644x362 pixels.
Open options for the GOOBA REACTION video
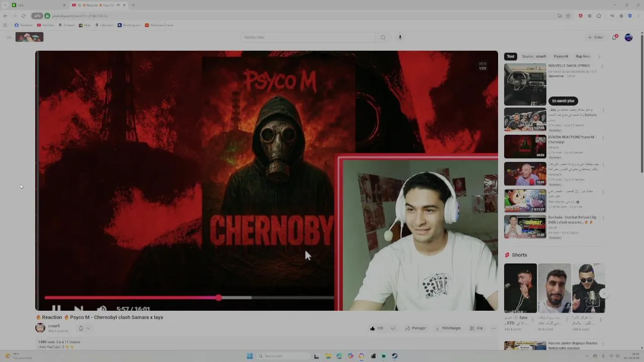(603, 138)
